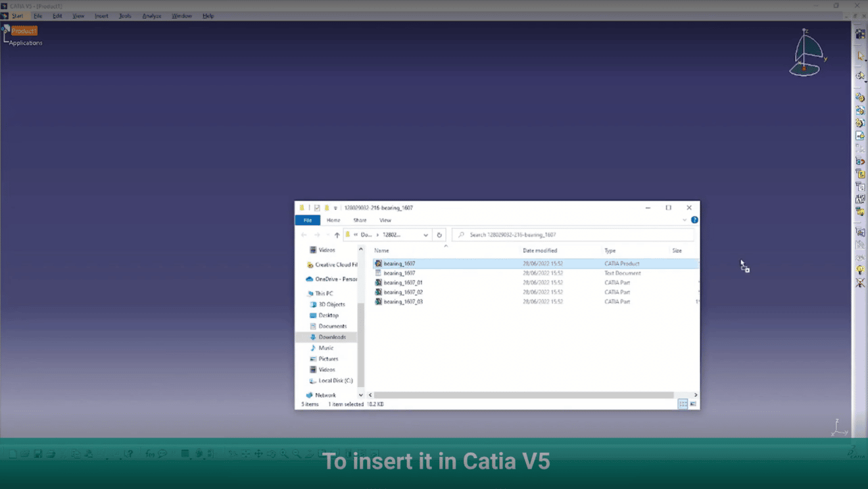Click the Refresh button next to the address bar
The height and width of the screenshot is (489, 868).
point(439,234)
